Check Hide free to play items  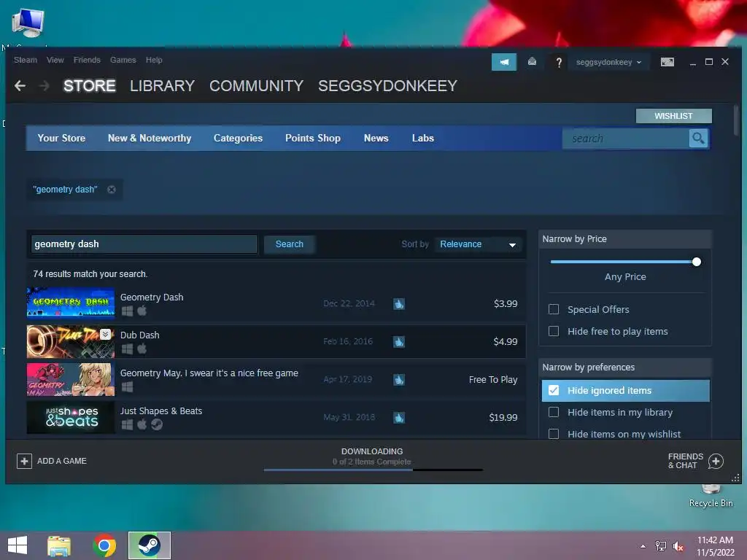(x=554, y=332)
